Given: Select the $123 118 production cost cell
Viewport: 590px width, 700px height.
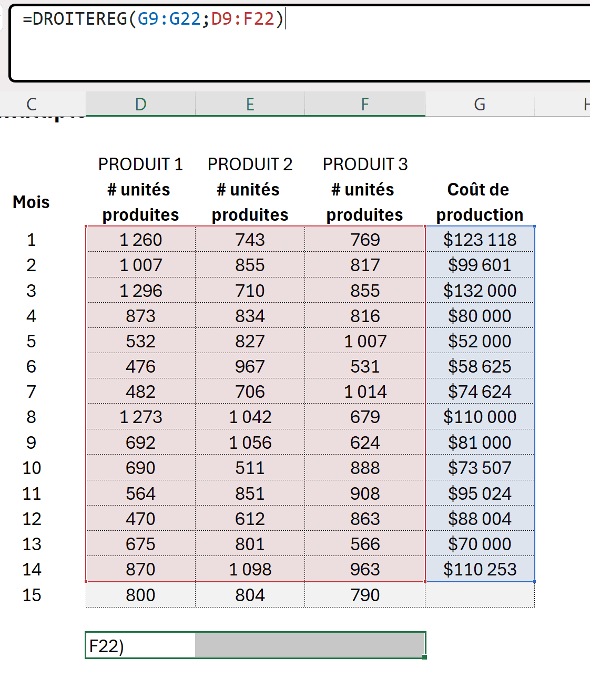Looking at the screenshot, I should (480, 240).
